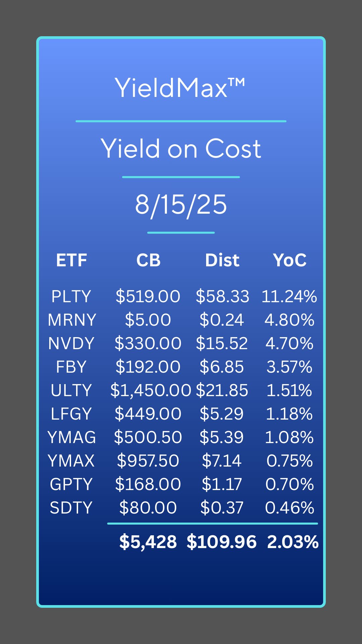Viewport: 362px width, 644px height.
Task: Click the PLTY ticker label
Action: 71,297
